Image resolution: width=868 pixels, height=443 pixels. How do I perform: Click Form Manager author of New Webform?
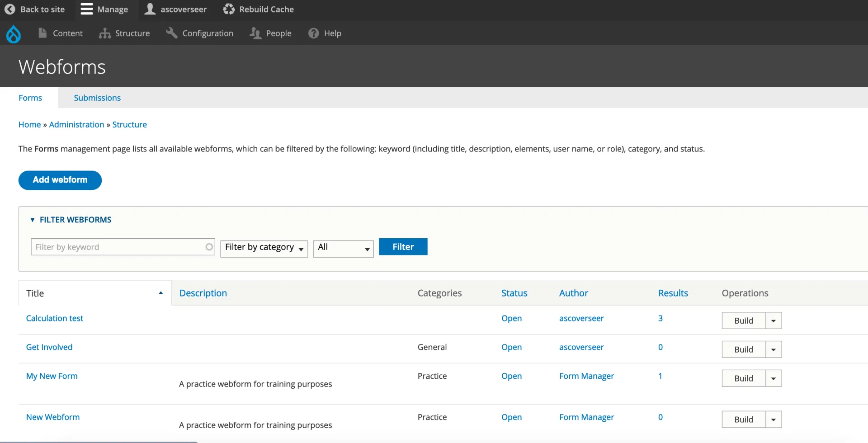coord(586,417)
